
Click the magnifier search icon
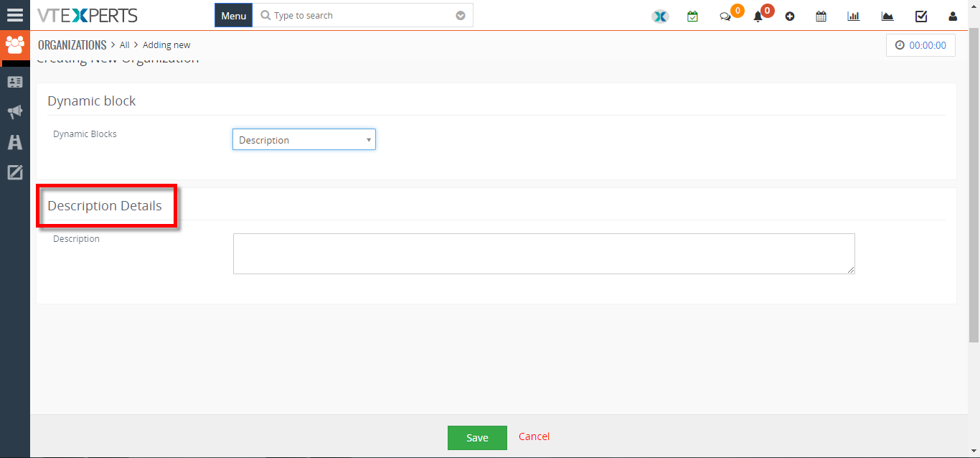(265, 15)
